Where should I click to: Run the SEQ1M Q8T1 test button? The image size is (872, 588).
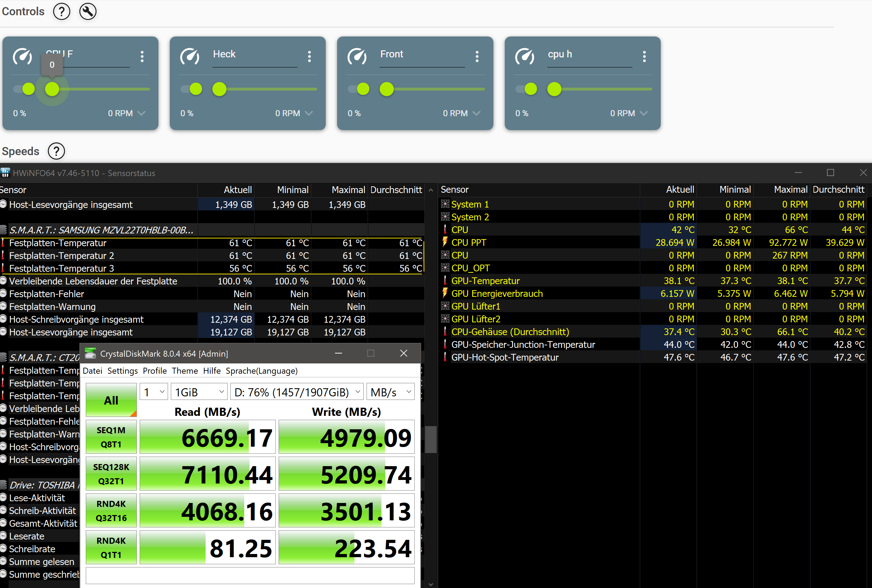click(111, 437)
